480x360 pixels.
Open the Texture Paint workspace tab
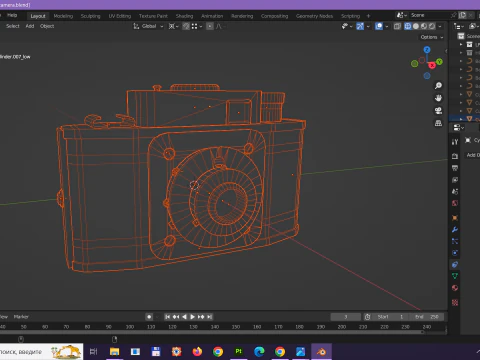pyautogui.click(x=153, y=16)
